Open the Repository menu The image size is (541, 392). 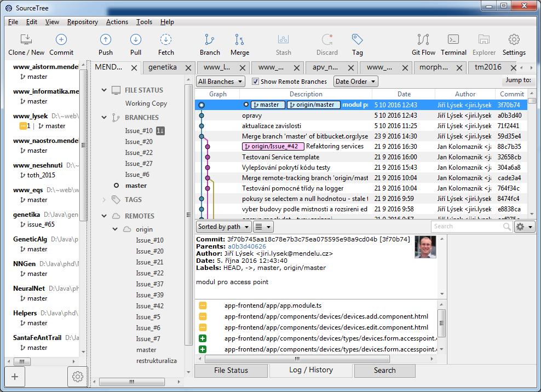83,22
